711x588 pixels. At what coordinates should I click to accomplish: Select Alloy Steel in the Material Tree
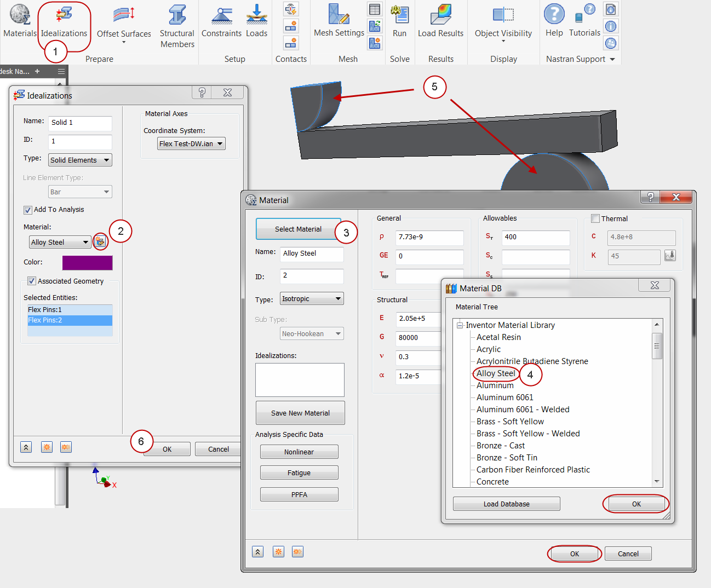[x=496, y=373]
